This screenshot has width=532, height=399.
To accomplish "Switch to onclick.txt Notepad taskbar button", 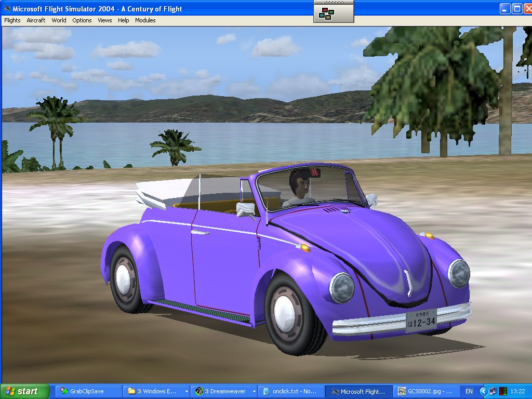I will [291, 392].
